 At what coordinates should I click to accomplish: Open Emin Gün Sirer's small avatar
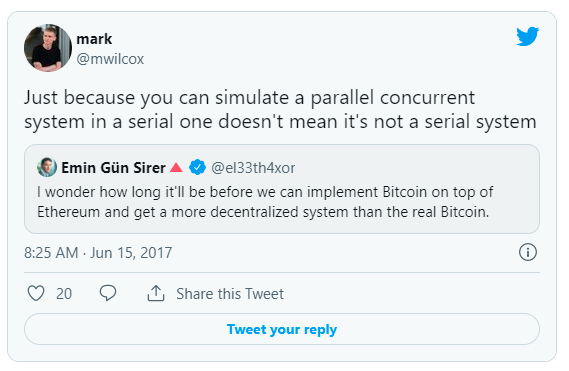tap(47, 167)
